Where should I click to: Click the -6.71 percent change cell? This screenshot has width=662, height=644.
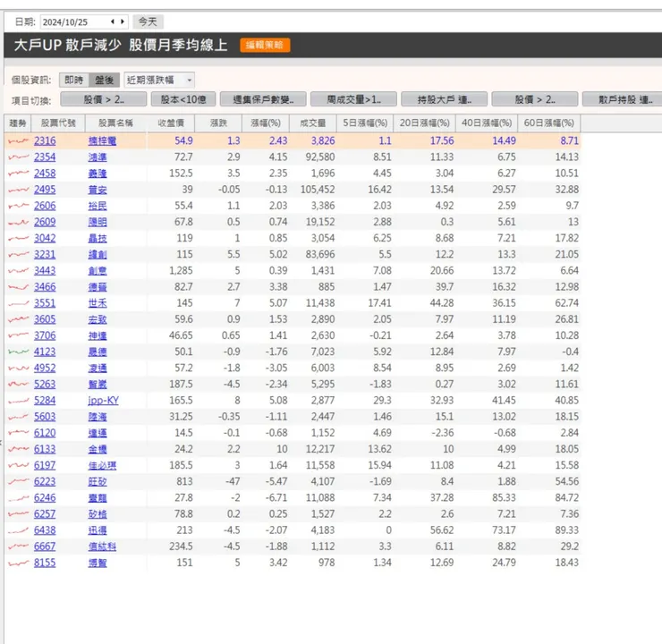(276, 498)
